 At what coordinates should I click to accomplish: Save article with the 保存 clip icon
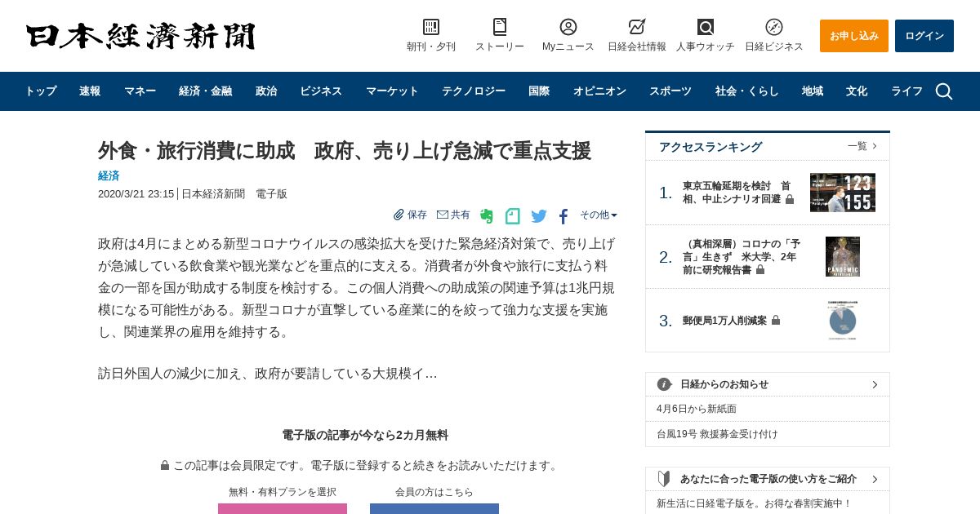pos(399,215)
